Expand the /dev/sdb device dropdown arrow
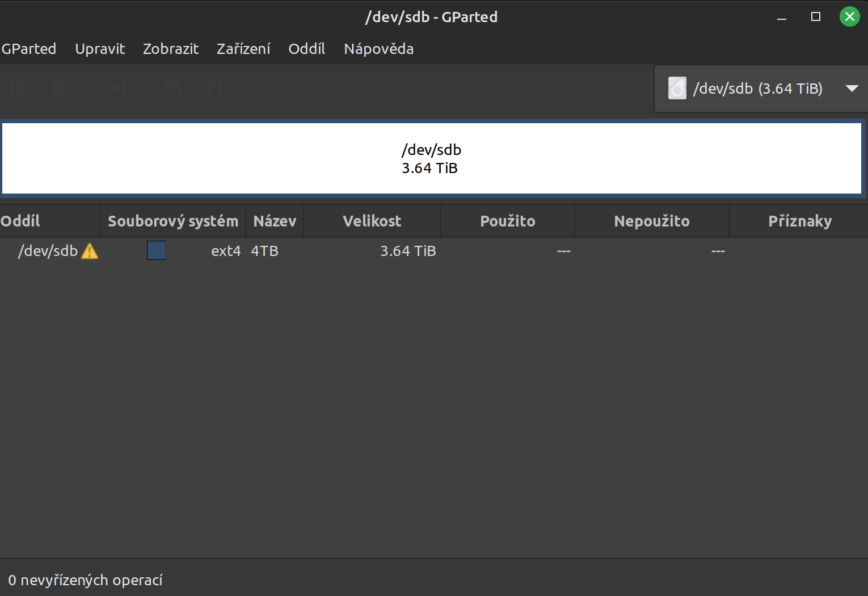Screen dimensions: 868x596 [x=852, y=89]
